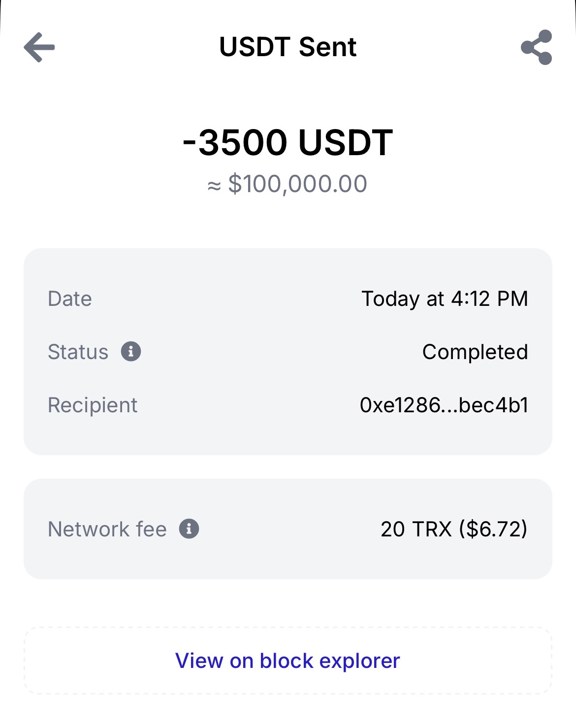Click the '($6.72)' fee dollar value

point(493,529)
